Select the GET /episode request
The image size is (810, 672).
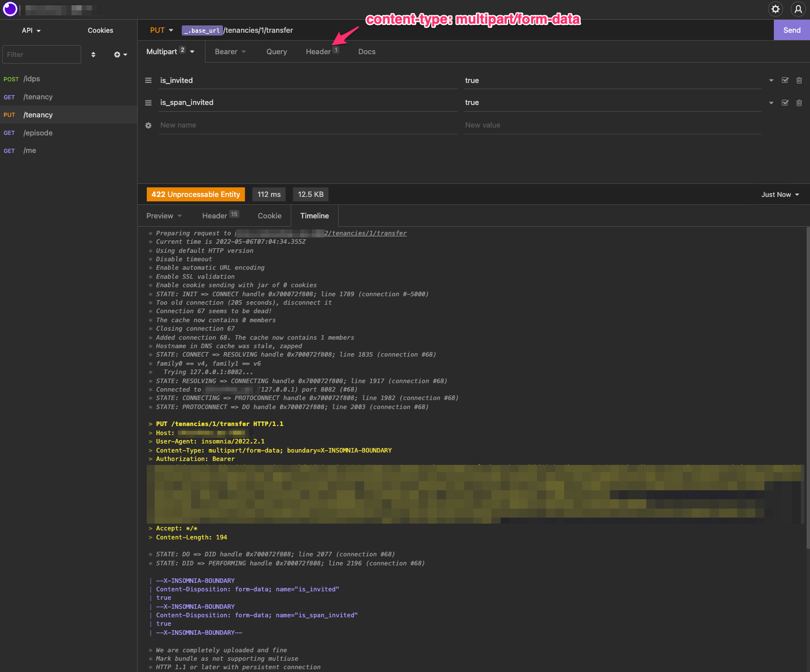(x=68, y=133)
